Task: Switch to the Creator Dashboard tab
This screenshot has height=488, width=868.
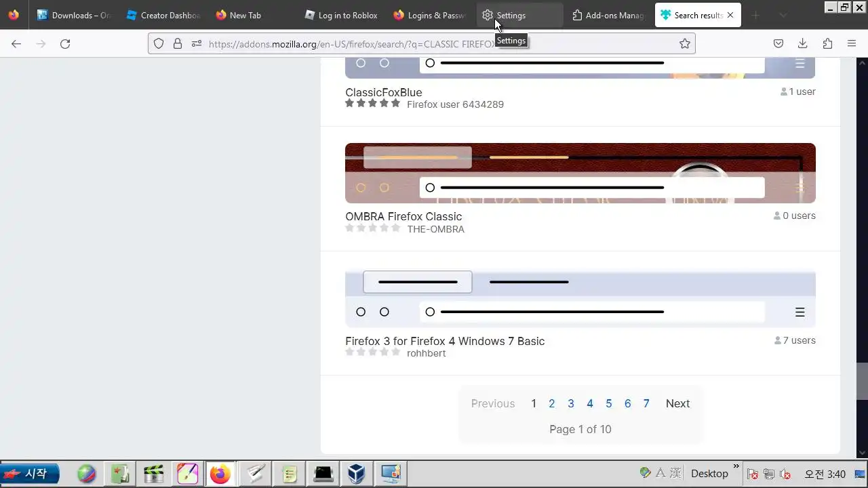Action: (163, 15)
